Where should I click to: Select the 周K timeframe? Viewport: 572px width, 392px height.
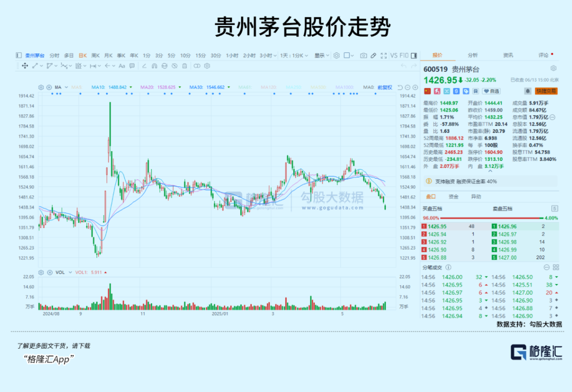click(x=95, y=55)
